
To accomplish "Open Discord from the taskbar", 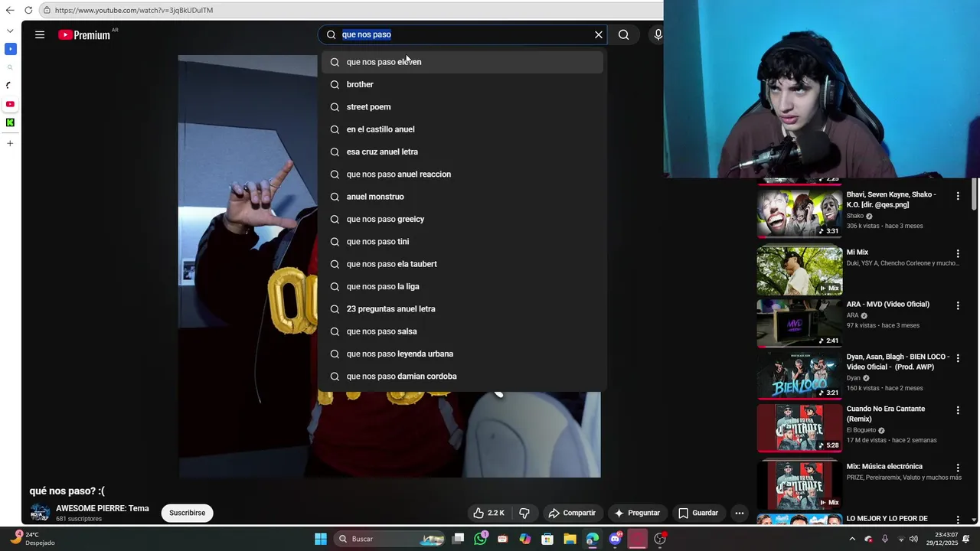I will point(615,539).
